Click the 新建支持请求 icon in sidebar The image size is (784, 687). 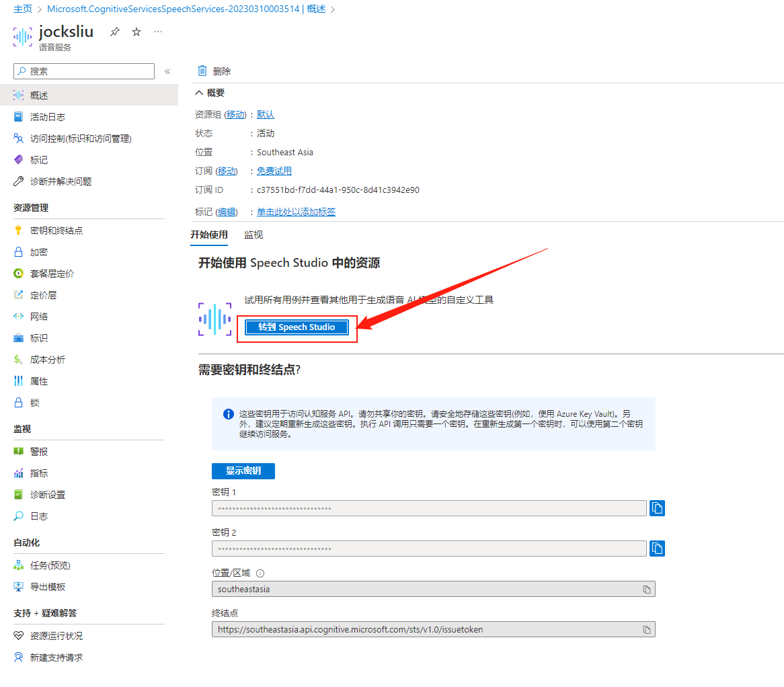pyautogui.click(x=19, y=657)
